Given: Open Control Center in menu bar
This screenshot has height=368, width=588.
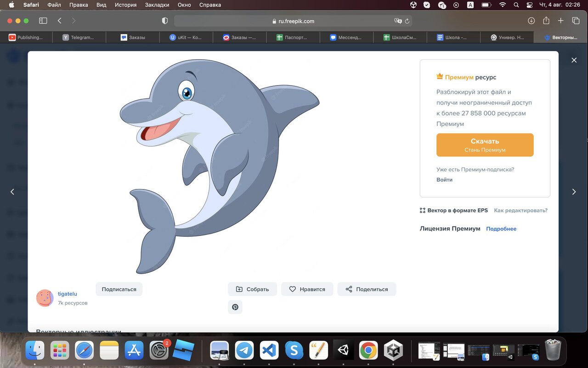Looking at the screenshot, I should (530, 5).
